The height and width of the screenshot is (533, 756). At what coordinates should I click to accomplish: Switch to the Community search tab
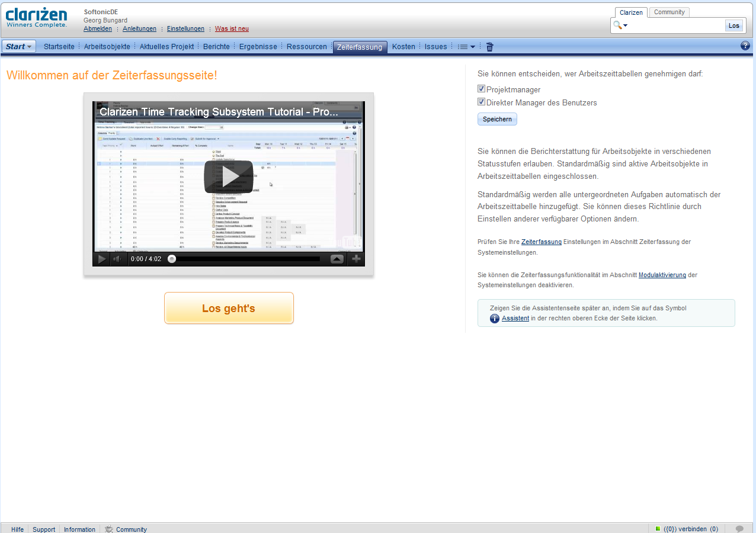pyautogui.click(x=669, y=12)
